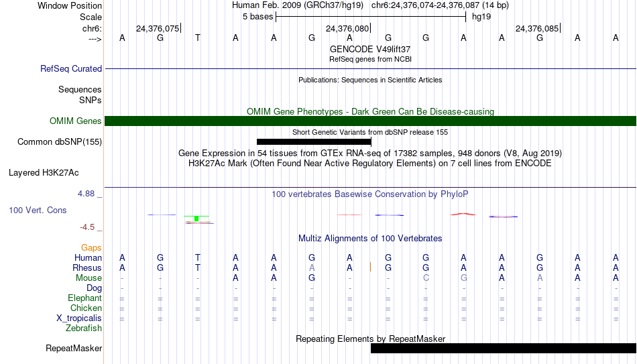Image resolution: width=637 pixels, height=364 pixels.
Task: Click 'Publications: Sequences in Scientific Articles' title
Action: tap(370, 80)
